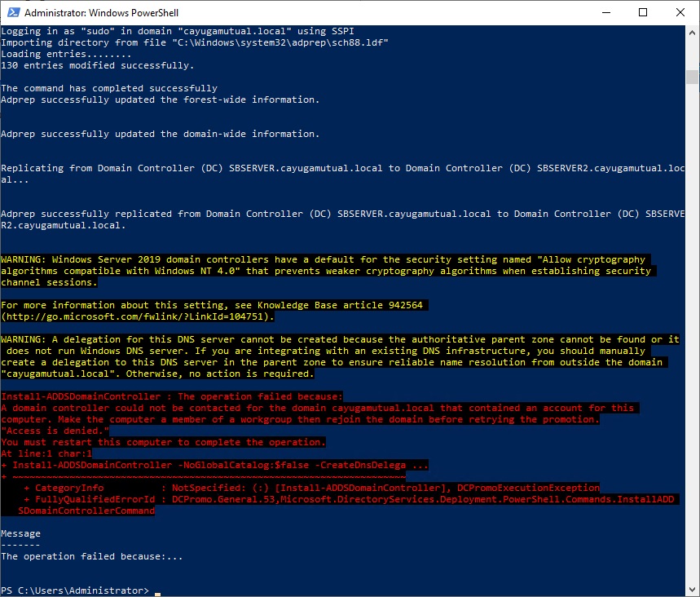Click the link http://go.microsoft.com/fwlink/?LinkId=104751
Viewport: 700px width, 597px height.
134,316
